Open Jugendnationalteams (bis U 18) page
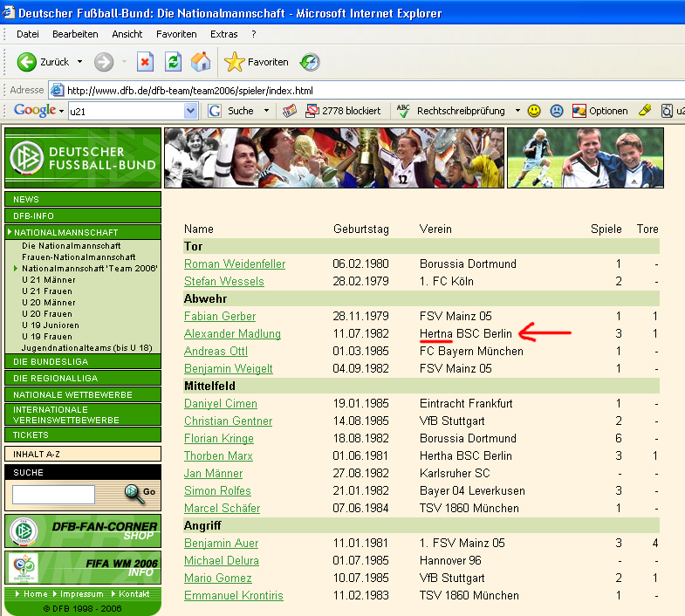Image resolution: width=685 pixels, height=616 pixels. click(x=87, y=348)
